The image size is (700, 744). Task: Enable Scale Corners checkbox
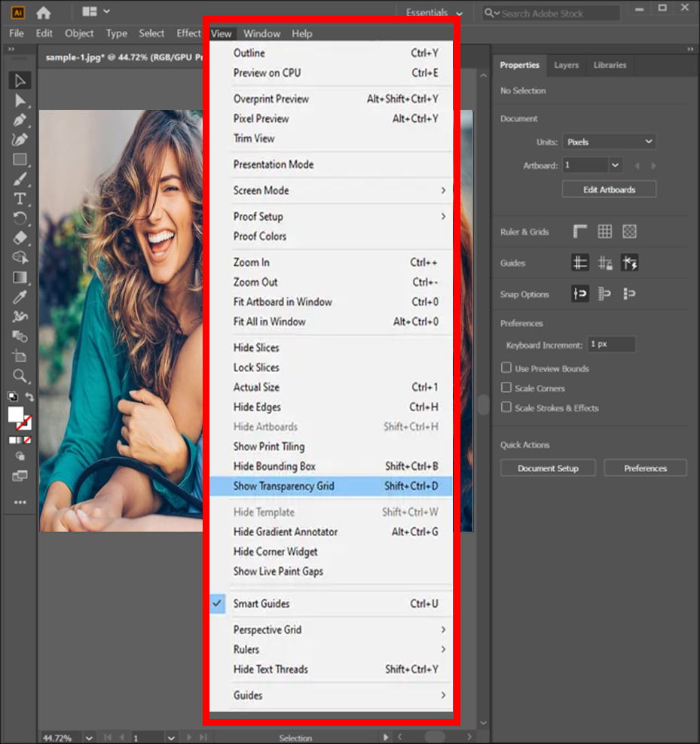tap(506, 388)
